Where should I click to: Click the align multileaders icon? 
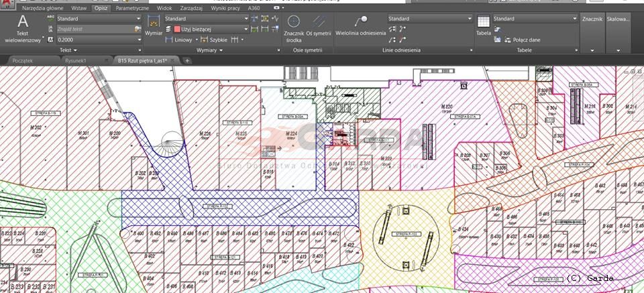(392, 29)
